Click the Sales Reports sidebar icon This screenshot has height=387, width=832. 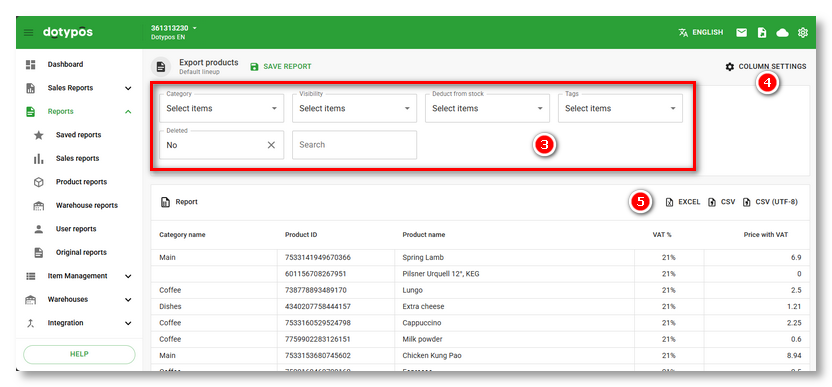pyautogui.click(x=30, y=88)
